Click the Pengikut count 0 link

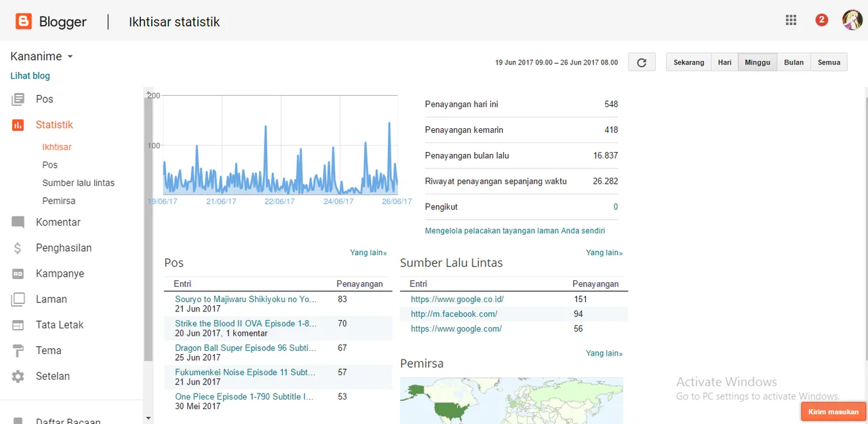(x=616, y=207)
